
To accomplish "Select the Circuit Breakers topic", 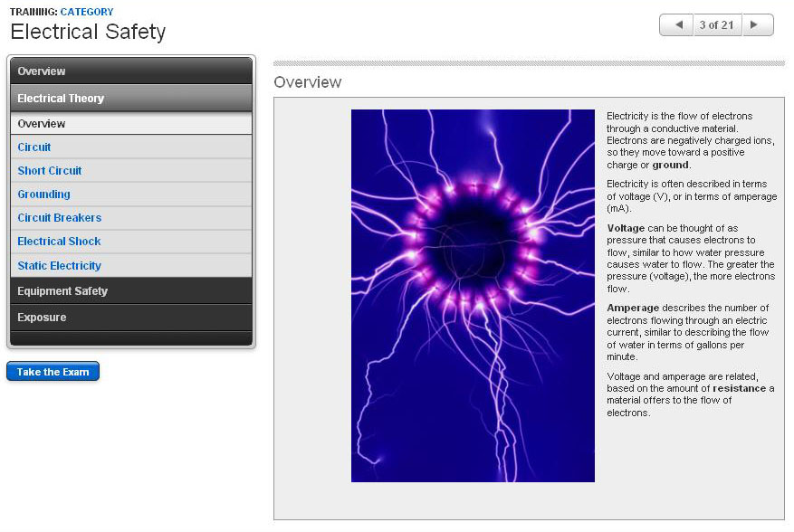I will (60, 218).
